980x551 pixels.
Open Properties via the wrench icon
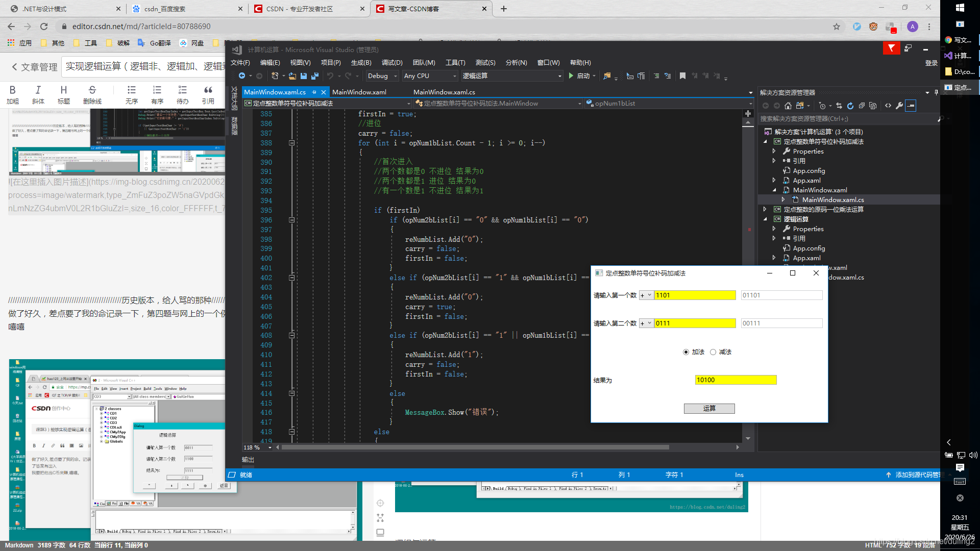[x=899, y=106]
